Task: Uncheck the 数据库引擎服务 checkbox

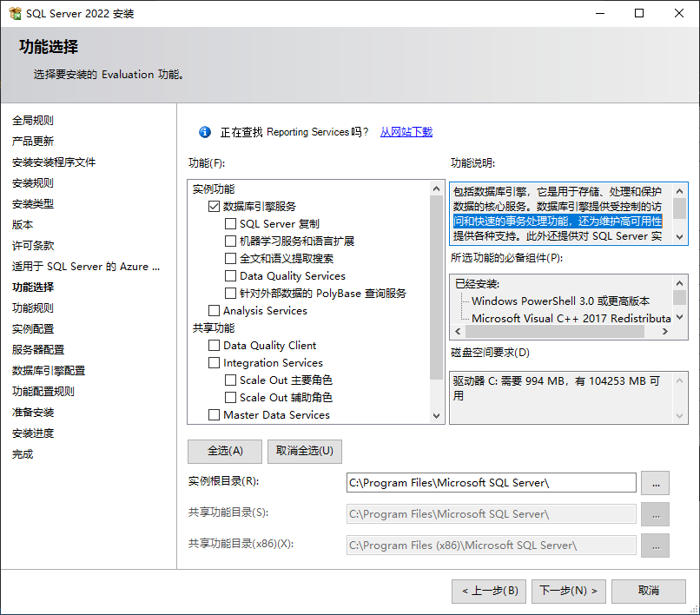Action: 215,207
